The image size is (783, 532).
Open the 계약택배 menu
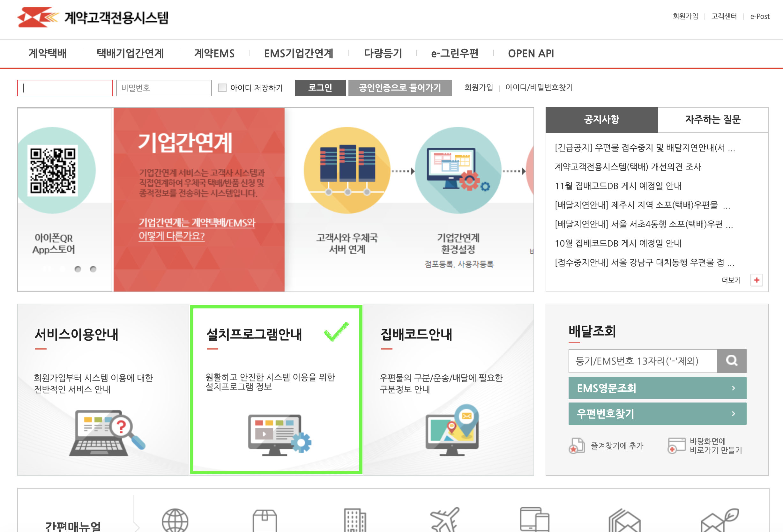point(48,54)
